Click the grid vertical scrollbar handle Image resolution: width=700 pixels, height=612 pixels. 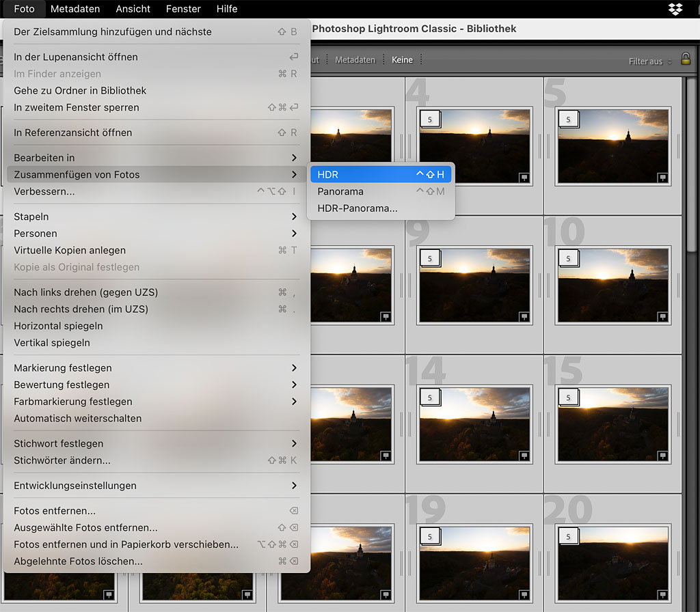[692, 165]
